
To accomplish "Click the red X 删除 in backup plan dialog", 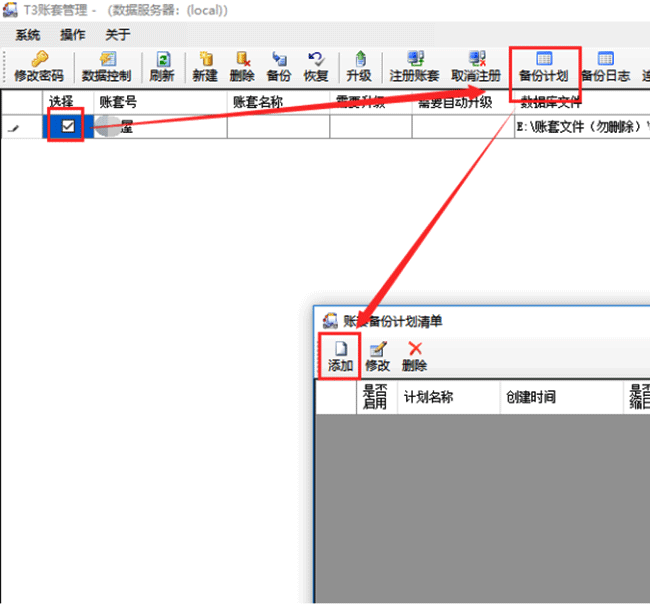I will point(415,349).
